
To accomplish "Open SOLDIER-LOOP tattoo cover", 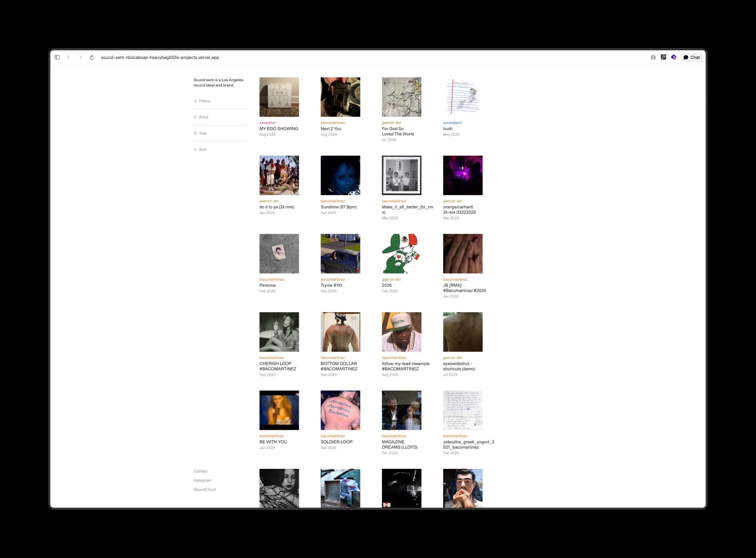I will coord(340,410).
